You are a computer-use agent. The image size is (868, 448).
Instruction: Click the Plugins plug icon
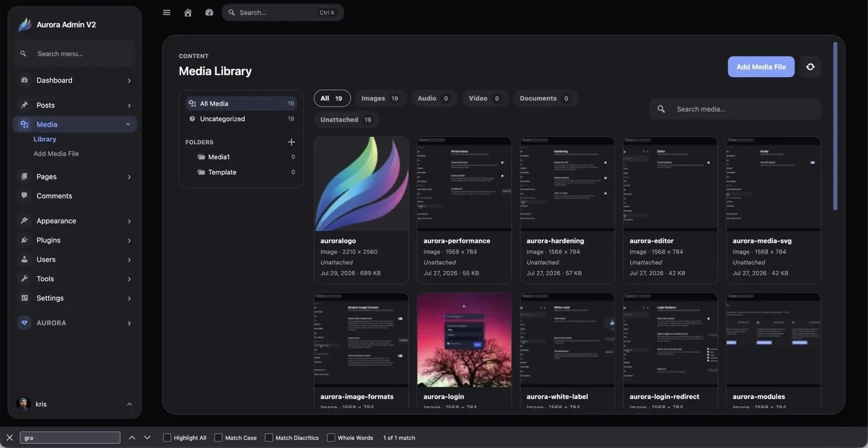click(x=24, y=240)
